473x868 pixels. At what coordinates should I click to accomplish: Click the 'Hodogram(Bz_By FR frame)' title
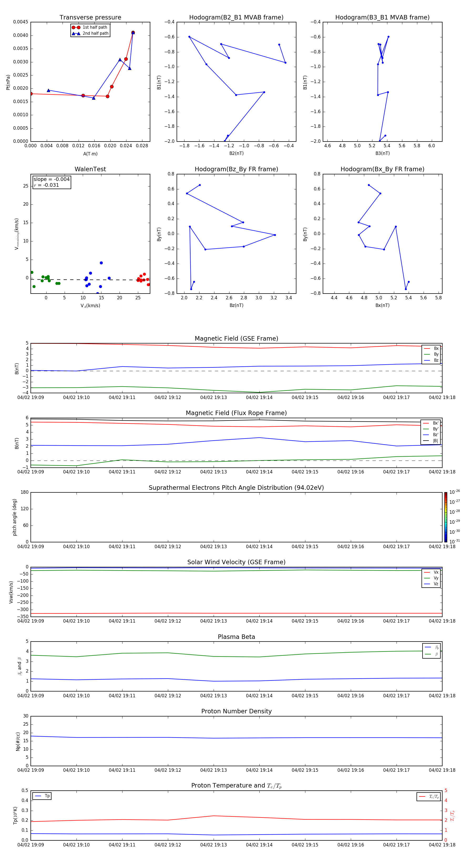tap(236, 169)
